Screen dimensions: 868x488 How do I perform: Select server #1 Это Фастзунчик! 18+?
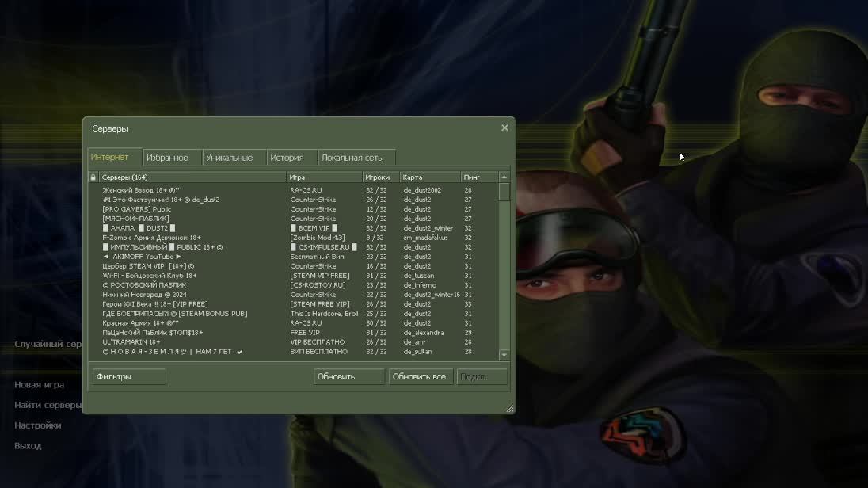(293, 200)
